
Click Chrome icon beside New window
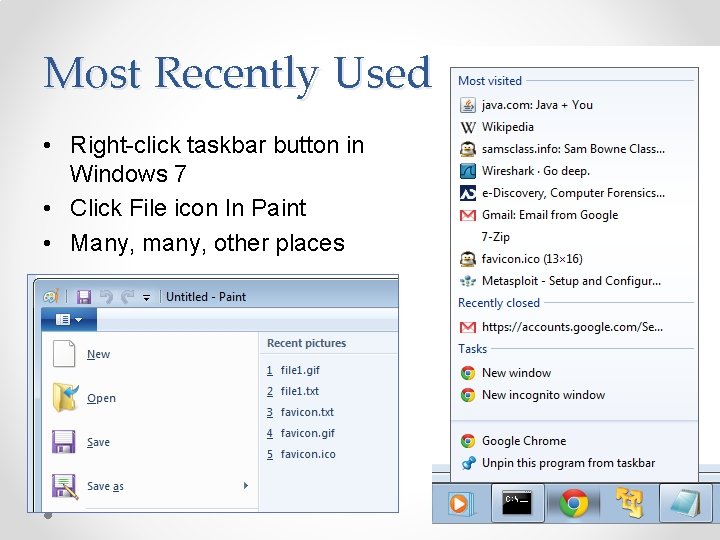click(x=467, y=373)
